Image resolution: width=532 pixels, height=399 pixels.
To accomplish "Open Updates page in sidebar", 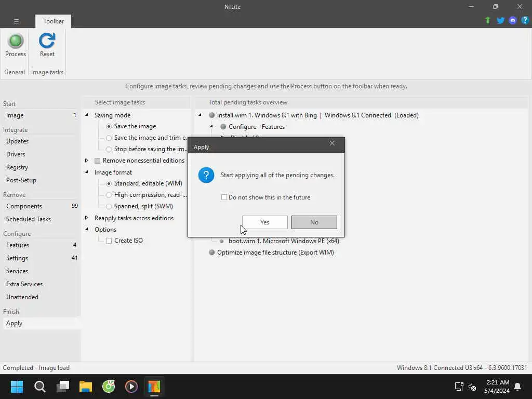I will [x=41, y=141].
